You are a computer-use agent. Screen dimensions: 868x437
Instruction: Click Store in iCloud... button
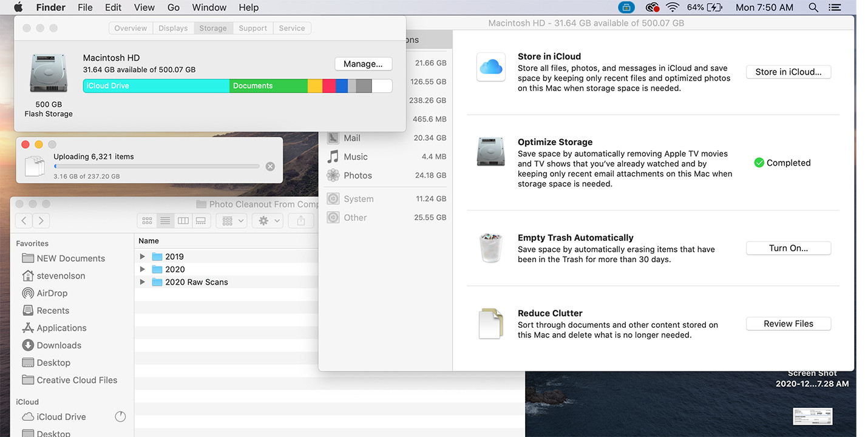788,72
